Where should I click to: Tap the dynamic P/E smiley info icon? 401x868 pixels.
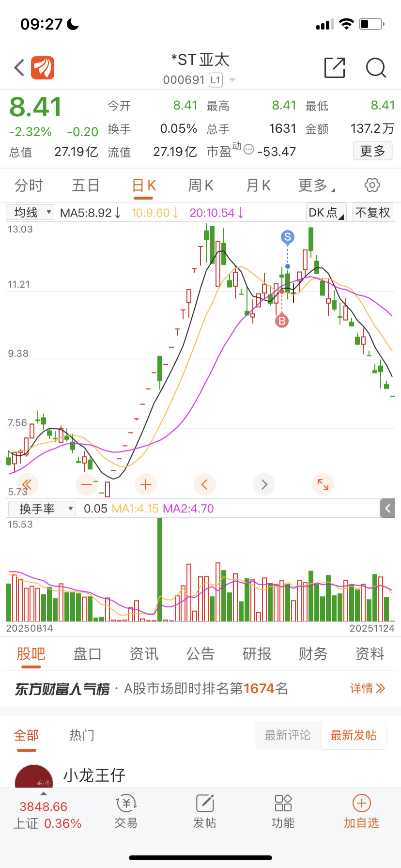[x=248, y=149]
